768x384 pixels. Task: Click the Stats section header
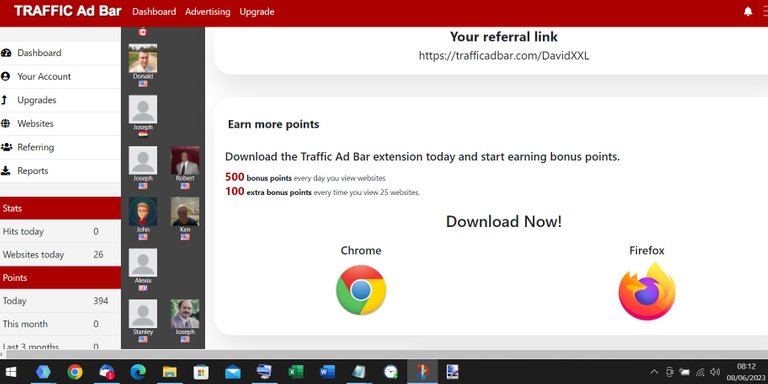[60, 208]
